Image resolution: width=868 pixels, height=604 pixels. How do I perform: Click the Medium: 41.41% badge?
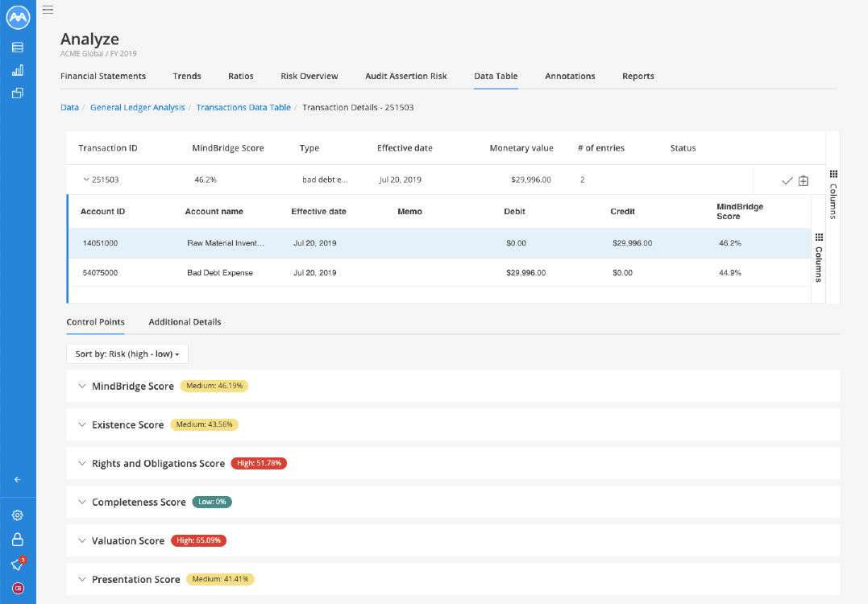pyautogui.click(x=220, y=580)
